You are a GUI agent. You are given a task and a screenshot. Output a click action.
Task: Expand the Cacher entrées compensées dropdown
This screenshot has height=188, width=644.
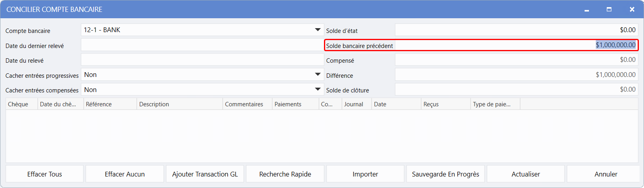click(x=317, y=90)
